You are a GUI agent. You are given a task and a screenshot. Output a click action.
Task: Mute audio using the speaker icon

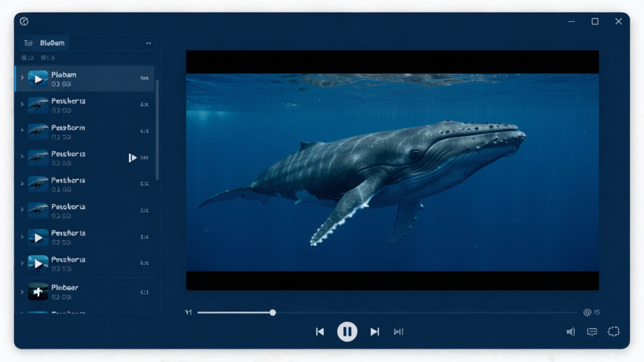point(570,332)
